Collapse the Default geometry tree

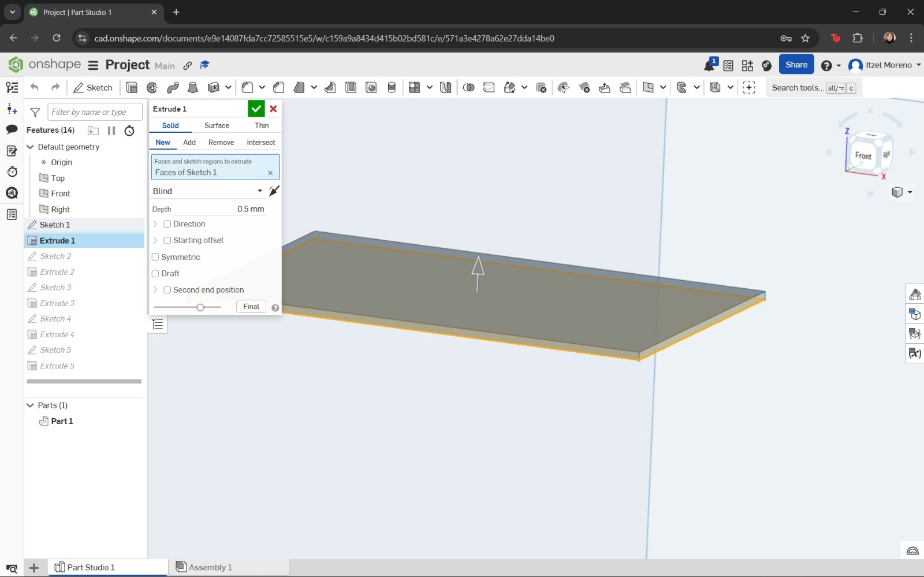pyautogui.click(x=30, y=147)
